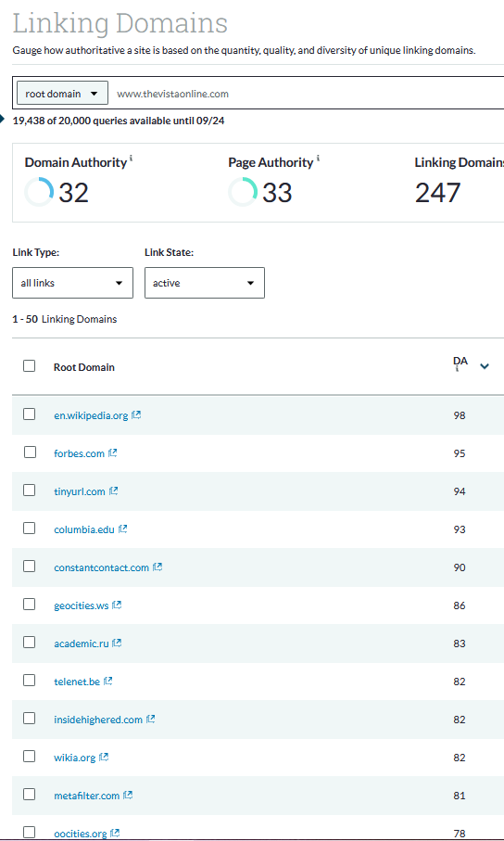Viewport: 504px width, 841px height.
Task: Click external link icon beside insidehighered.com
Action: click(151, 719)
